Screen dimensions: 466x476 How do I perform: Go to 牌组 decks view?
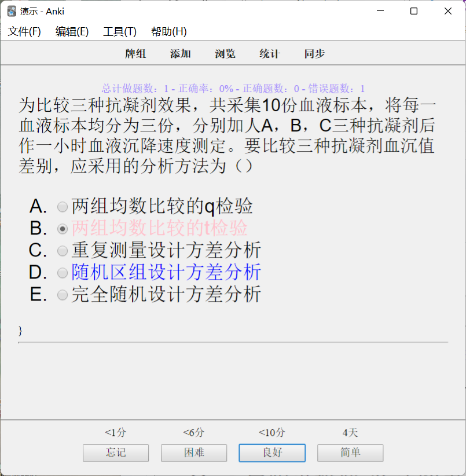135,54
